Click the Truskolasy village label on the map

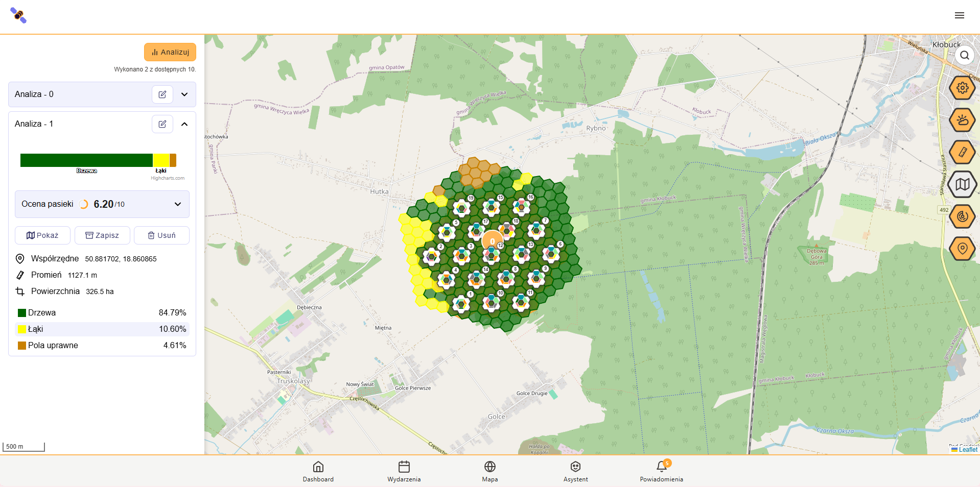click(x=293, y=381)
